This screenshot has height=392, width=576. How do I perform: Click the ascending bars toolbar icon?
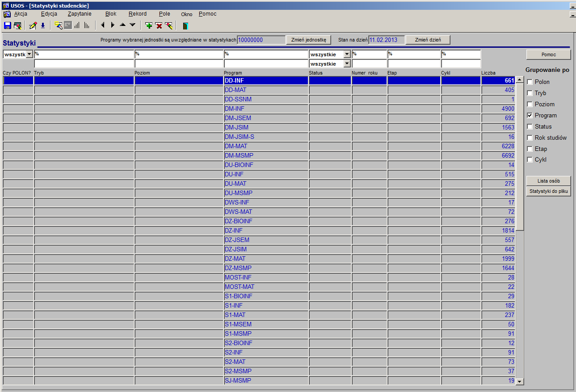[77, 25]
